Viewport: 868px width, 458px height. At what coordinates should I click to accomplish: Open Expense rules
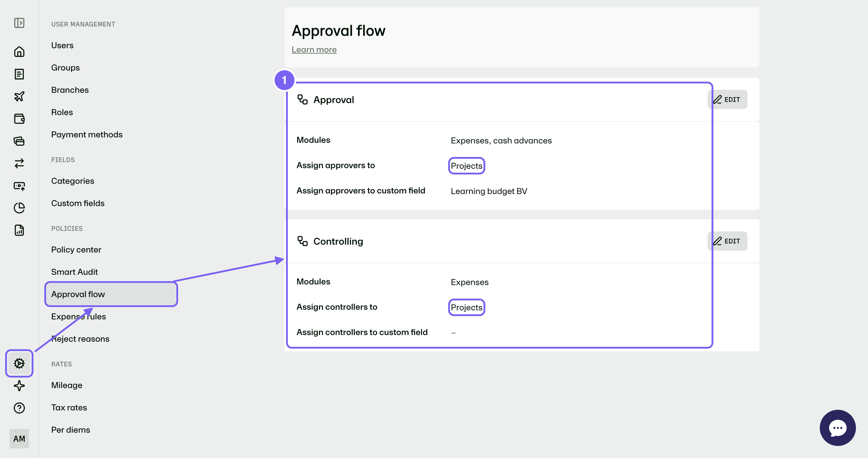pyautogui.click(x=78, y=317)
